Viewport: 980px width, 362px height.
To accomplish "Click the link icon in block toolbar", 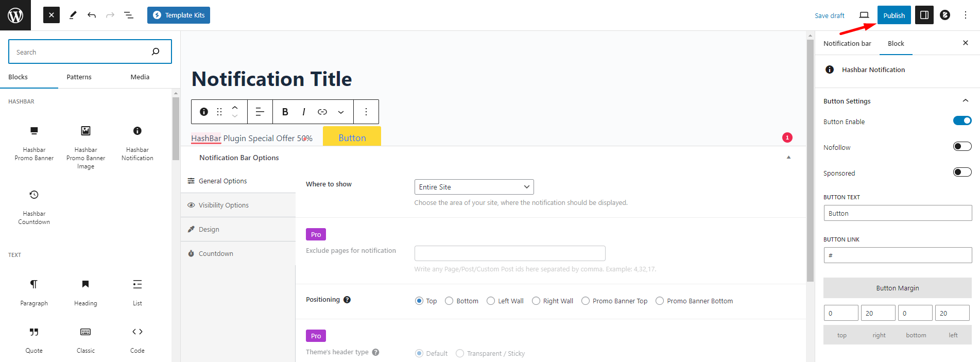I will 322,112.
